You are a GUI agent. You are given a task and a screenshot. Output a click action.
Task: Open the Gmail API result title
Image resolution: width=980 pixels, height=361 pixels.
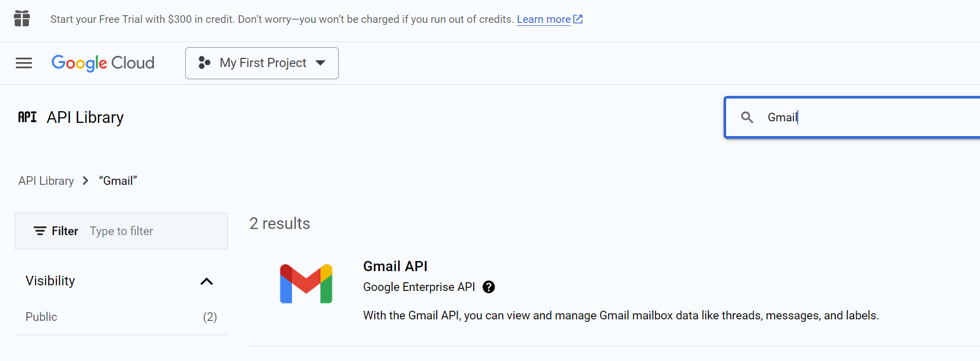[395, 266]
